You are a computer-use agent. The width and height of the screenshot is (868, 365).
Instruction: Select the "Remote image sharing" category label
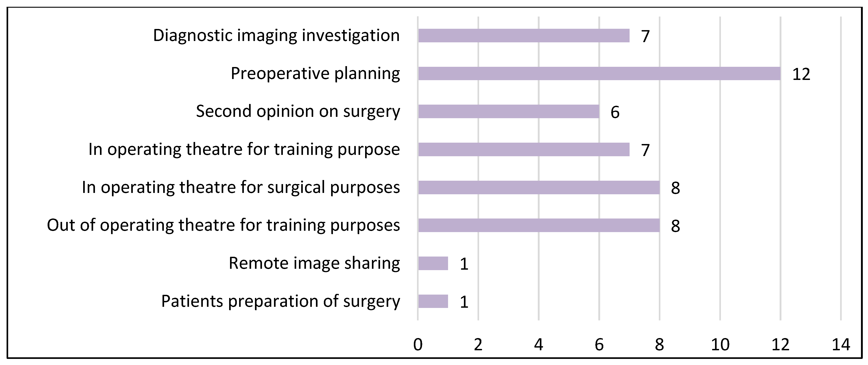tap(314, 263)
